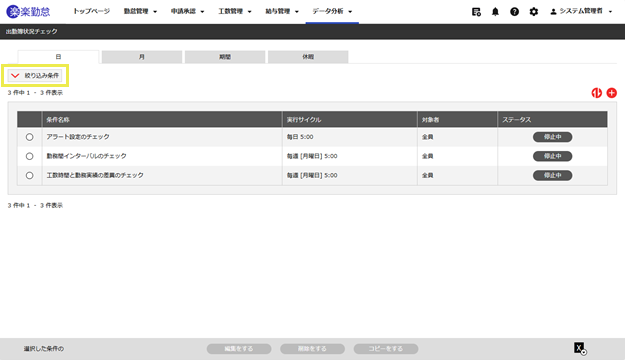
Task: Toggle 停止中 status for 工数時間と勤務実績の差異のチェック
Action: click(552, 175)
